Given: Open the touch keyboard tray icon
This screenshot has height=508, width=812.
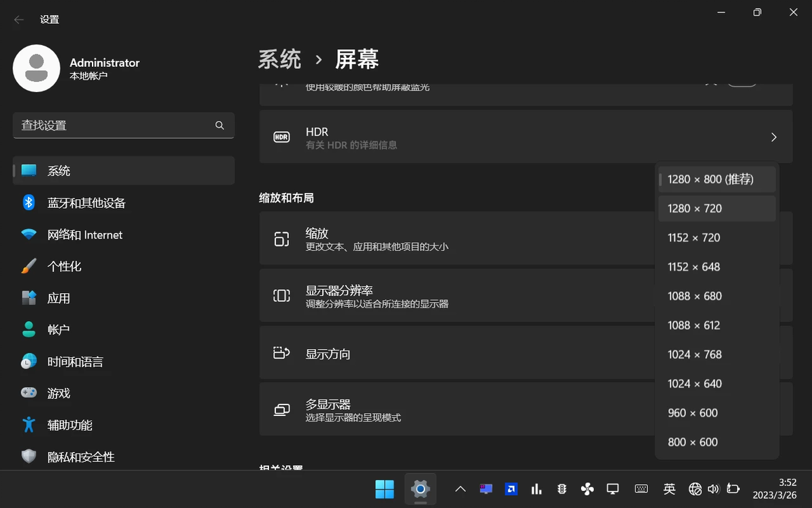Looking at the screenshot, I should [x=641, y=489].
